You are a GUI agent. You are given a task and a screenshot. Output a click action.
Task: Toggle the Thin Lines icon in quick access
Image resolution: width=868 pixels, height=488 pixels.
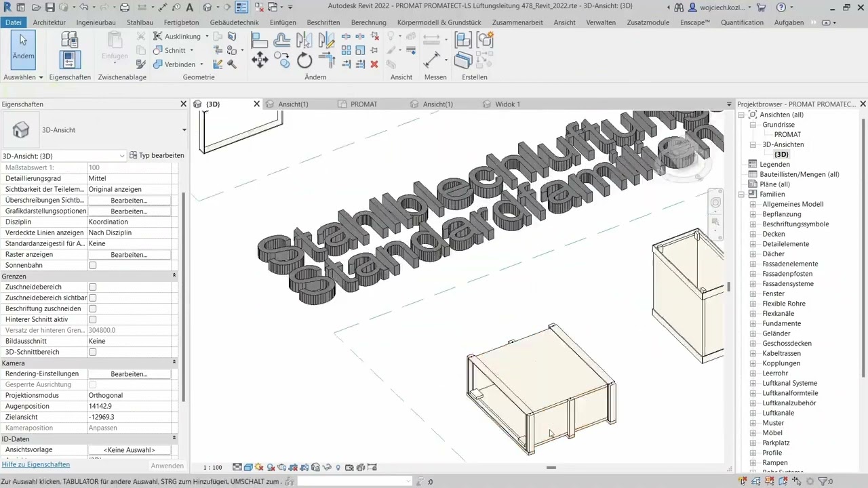tap(241, 7)
